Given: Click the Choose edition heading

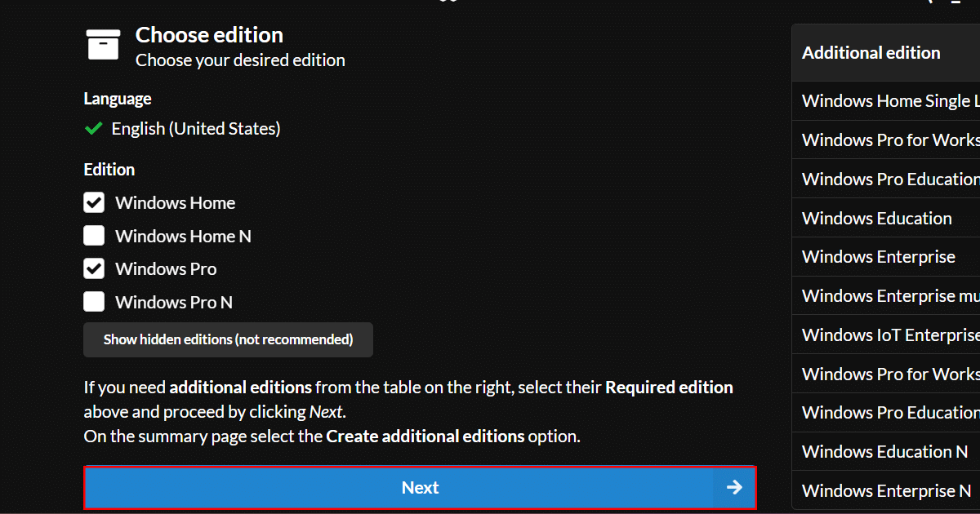Looking at the screenshot, I should [209, 35].
